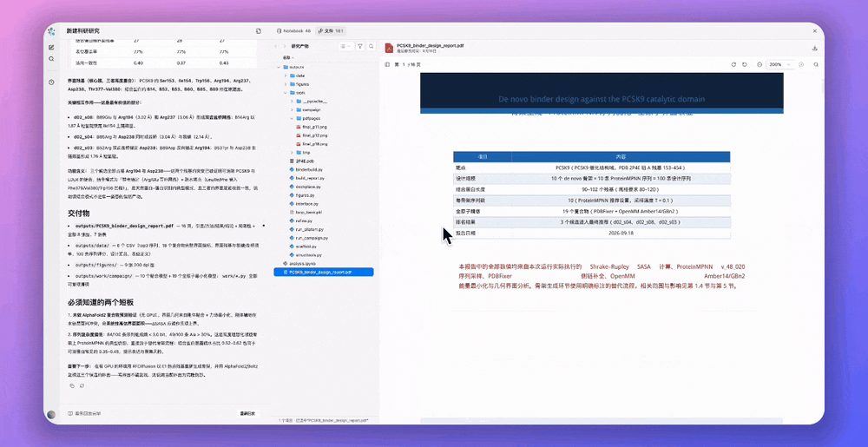Copy the chat response with copy icon

71,385
